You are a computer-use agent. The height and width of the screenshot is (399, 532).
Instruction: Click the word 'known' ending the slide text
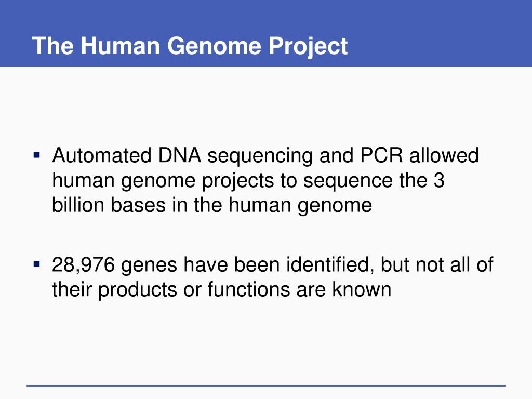(362, 289)
